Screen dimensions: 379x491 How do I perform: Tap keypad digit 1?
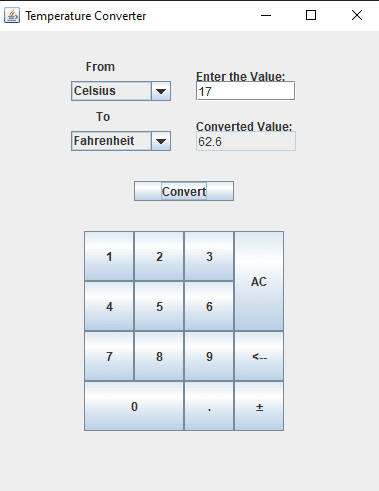click(x=109, y=256)
